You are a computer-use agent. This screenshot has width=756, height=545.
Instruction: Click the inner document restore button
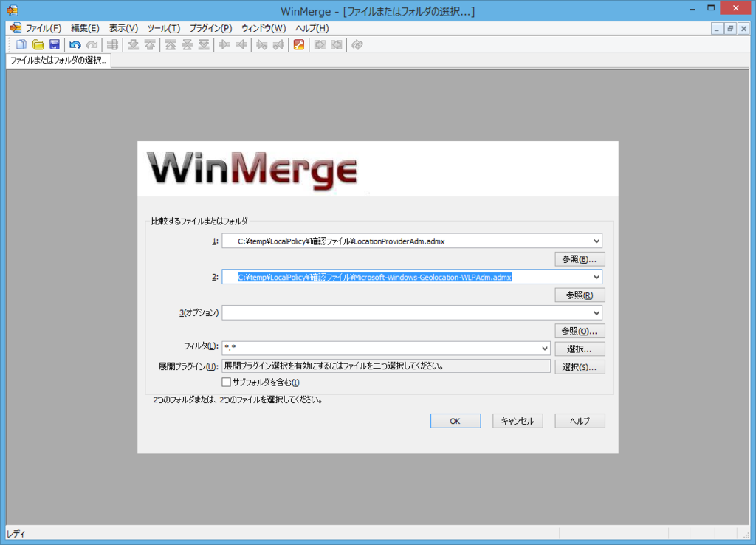[x=730, y=29]
